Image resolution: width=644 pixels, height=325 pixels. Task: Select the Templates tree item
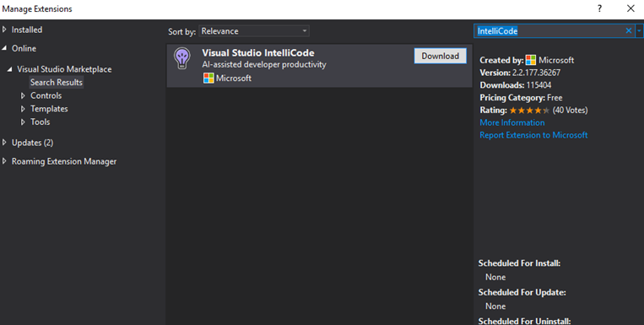49,108
